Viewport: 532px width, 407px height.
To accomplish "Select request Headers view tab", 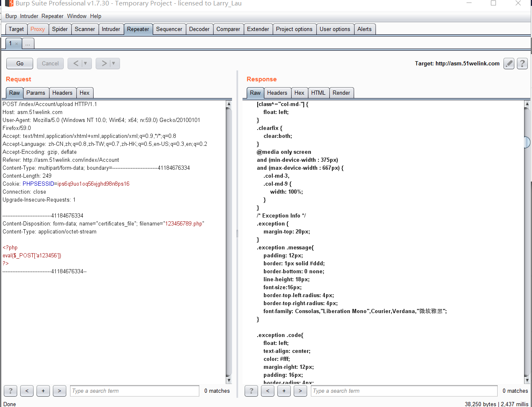I will click(63, 93).
